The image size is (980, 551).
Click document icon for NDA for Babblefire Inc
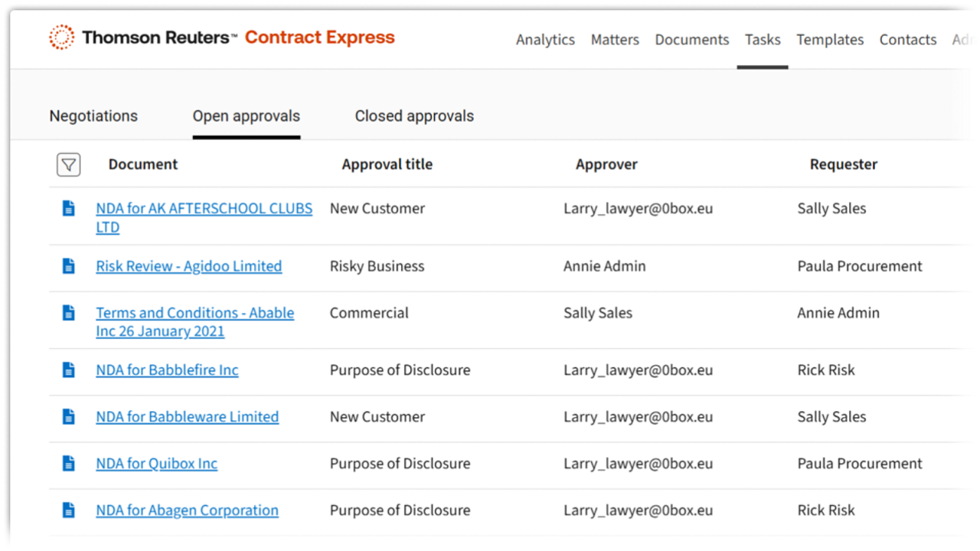(69, 370)
